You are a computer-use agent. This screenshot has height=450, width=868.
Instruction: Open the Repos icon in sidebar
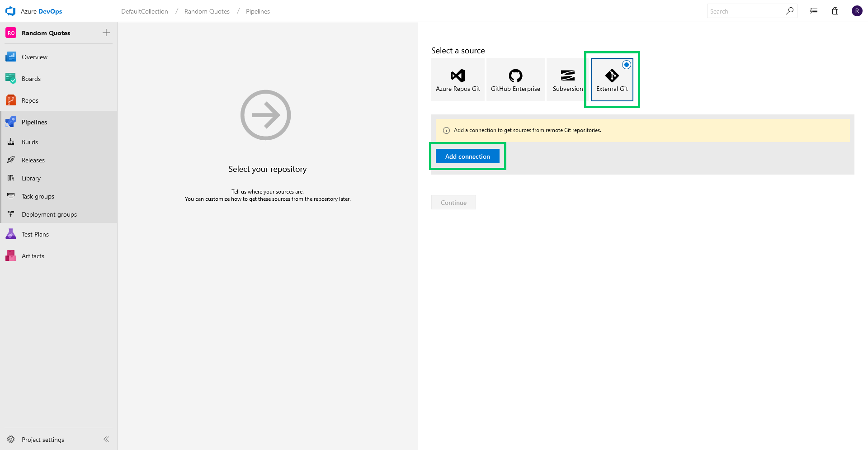pos(11,100)
